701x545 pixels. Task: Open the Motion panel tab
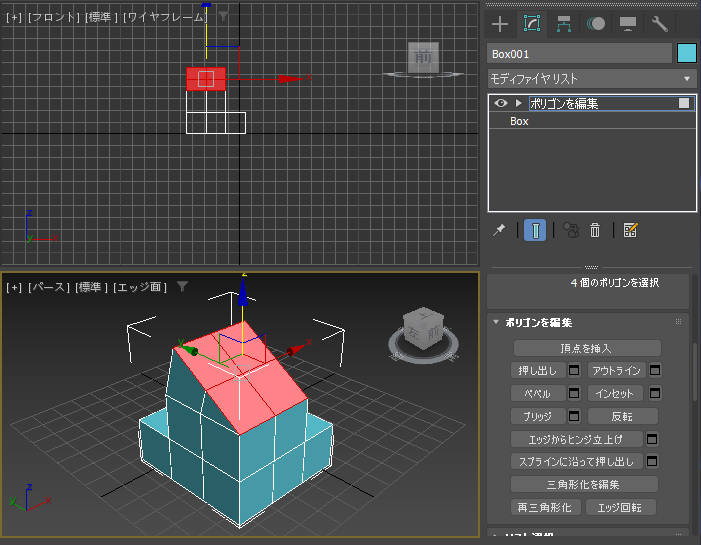(x=596, y=24)
